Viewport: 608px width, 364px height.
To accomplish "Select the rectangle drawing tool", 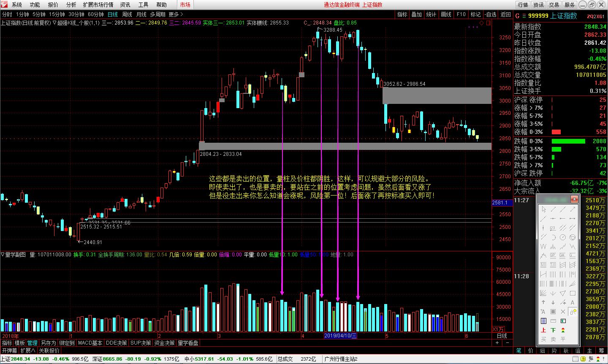I will [x=573, y=293].
